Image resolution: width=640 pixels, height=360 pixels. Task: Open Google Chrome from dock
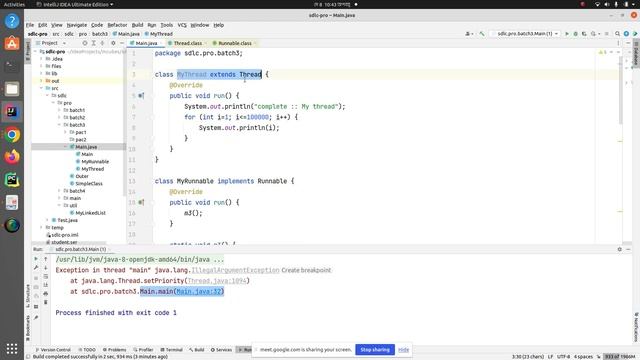[12, 135]
